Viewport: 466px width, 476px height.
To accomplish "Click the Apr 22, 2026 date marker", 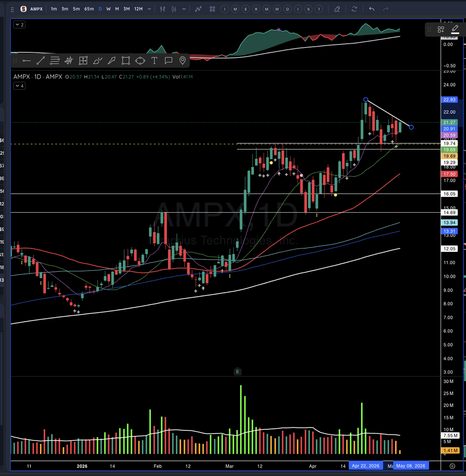I will click(365, 466).
